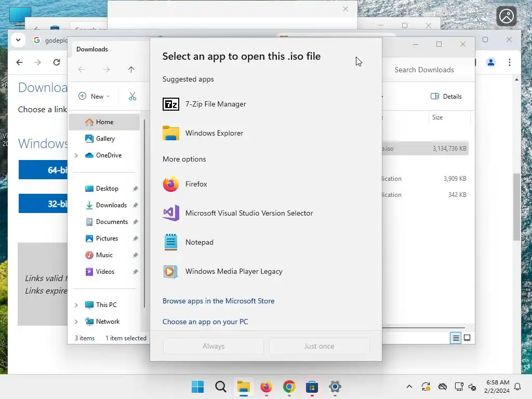
Task: Click Chrome's back navigation arrow
Action: click(20, 62)
